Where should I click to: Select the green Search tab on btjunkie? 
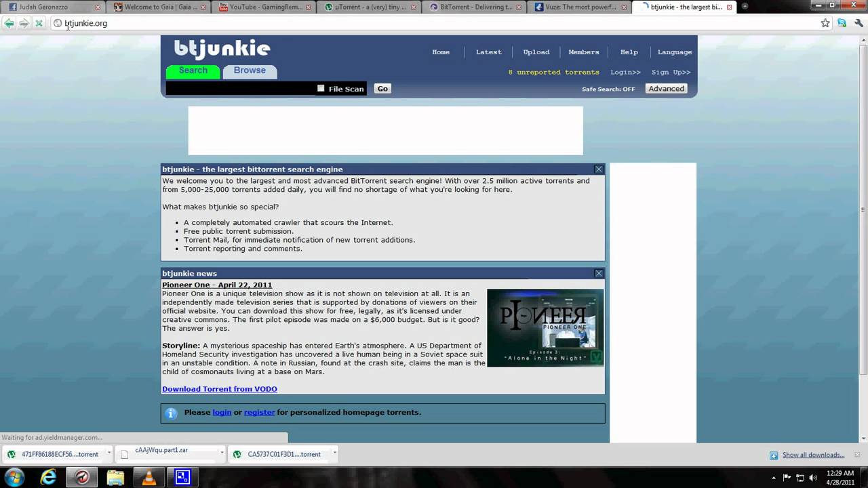coord(193,70)
